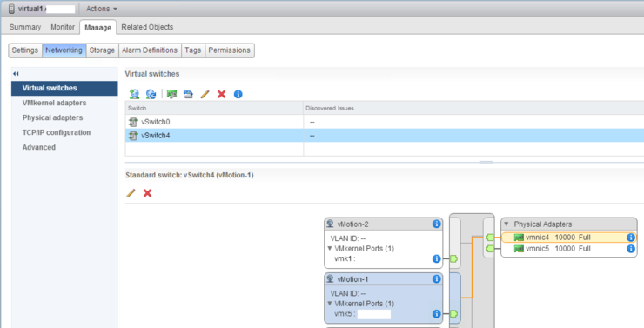644x328 pixels.
Task: Select the Manage tab
Action: pos(97,28)
